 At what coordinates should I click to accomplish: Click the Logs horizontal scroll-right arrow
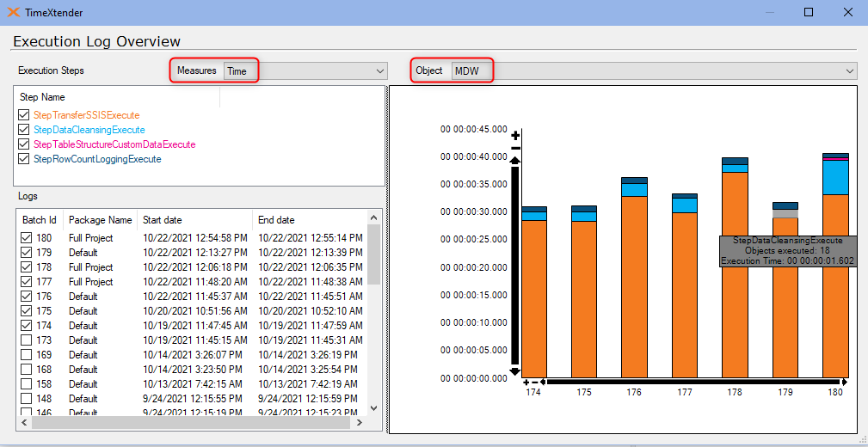pos(359,422)
